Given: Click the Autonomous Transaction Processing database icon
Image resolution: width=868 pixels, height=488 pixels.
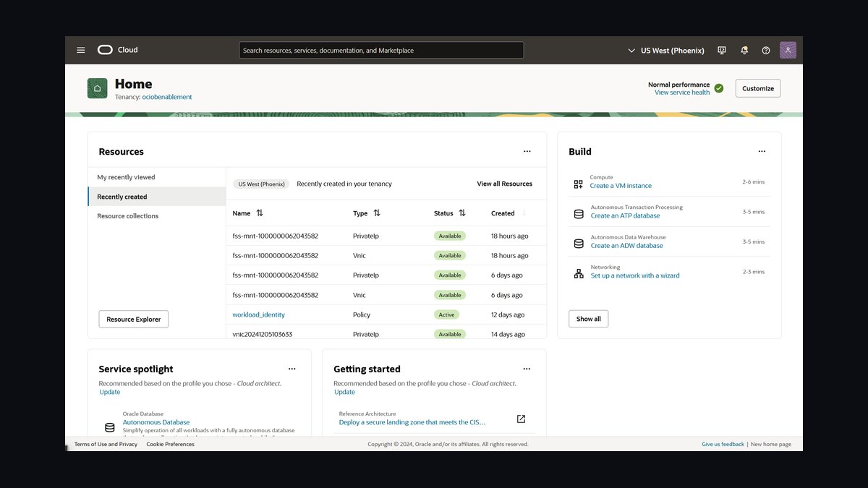Looking at the screenshot, I should coord(579,214).
